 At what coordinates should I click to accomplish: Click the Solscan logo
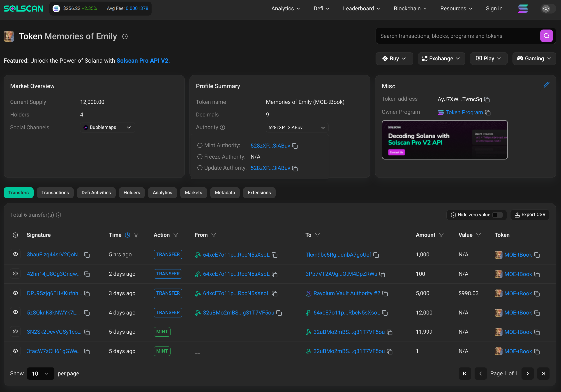[x=23, y=9]
